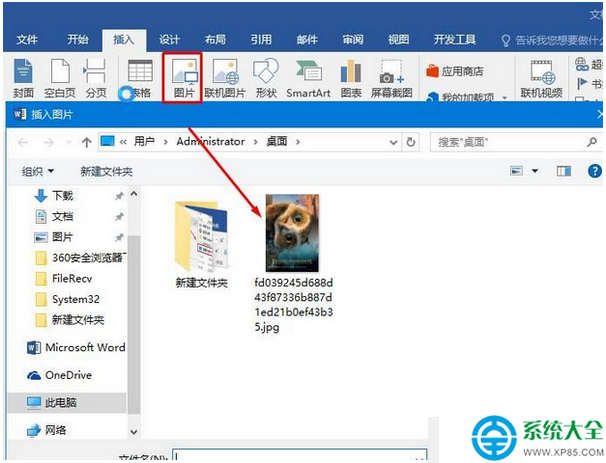Expand the chevron after 用户
Image resolution: width=606 pixels, height=463 pixels.
click(x=165, y=142)
